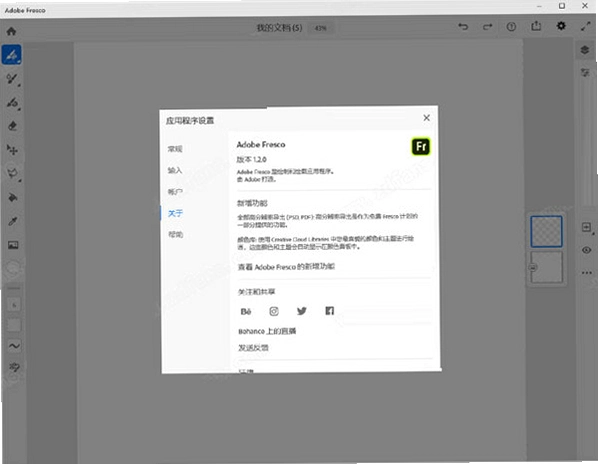This screenshot has height=464, width=598.
Task: Switch to the 帮助 settings tab
Action: 175,234
